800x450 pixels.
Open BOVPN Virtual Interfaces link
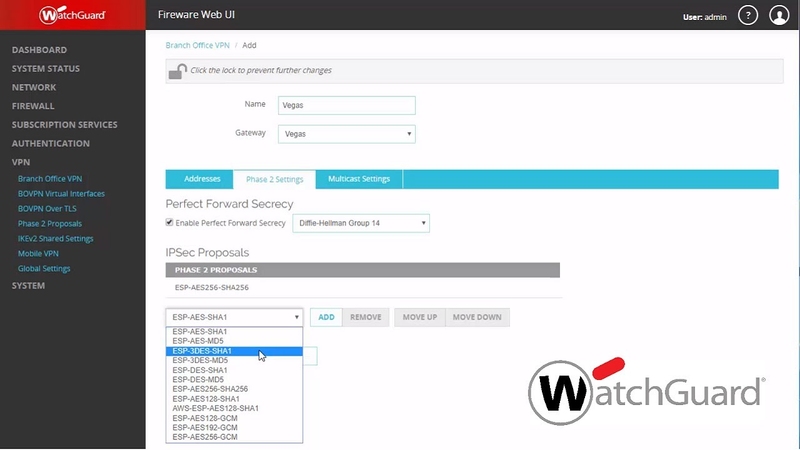(x=61, y=194)
